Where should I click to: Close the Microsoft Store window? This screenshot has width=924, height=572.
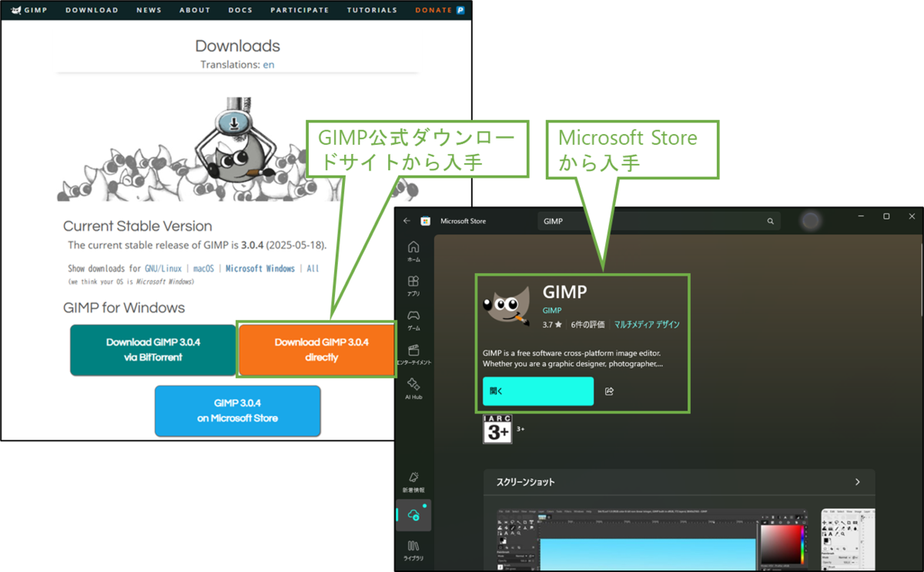912,217
